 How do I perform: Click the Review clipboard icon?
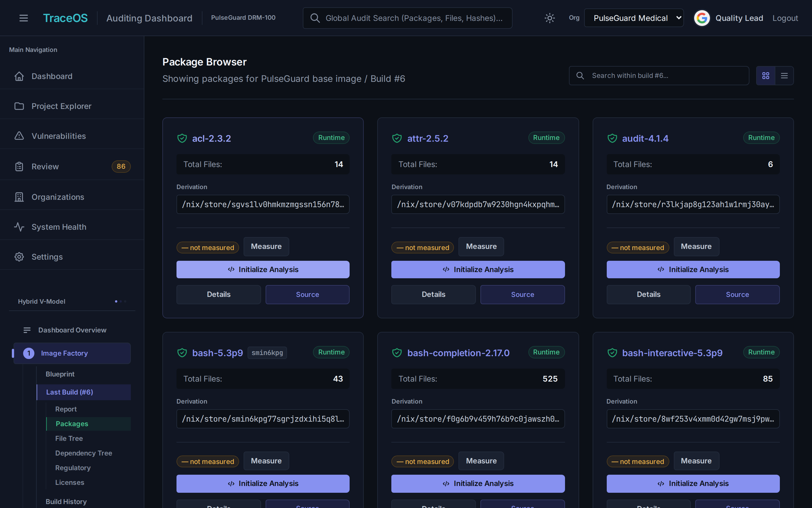19,167
